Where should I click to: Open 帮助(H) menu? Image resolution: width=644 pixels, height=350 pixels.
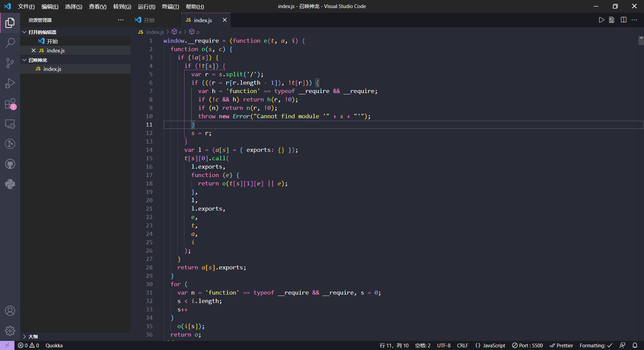click(195, 6)
